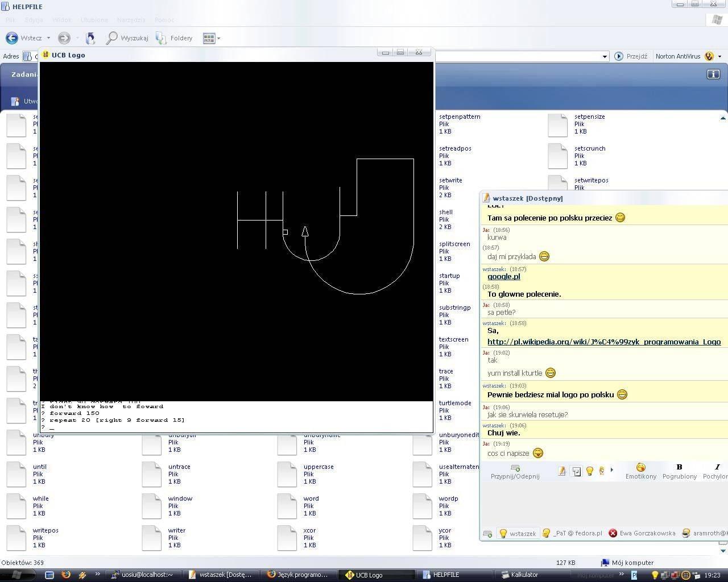This screenshot has width=728, height=582.
Task: Open the Emotikony smiley picker
Action: pos(640,467)
